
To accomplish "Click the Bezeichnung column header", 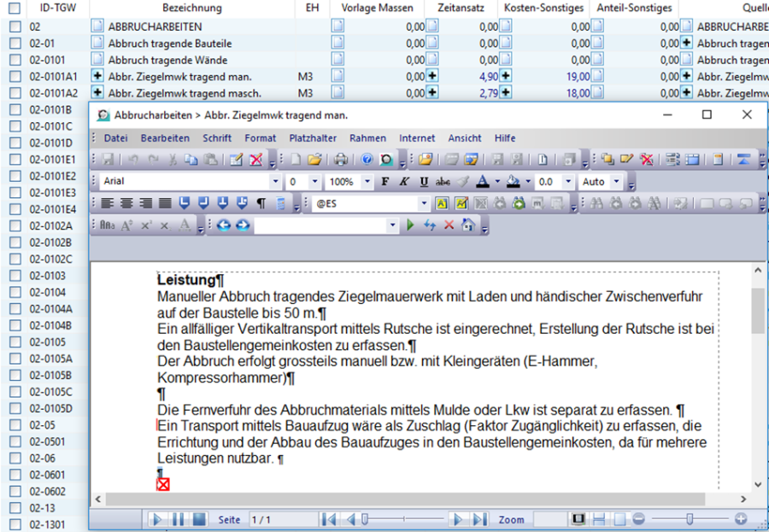I will tap(191, 9).
